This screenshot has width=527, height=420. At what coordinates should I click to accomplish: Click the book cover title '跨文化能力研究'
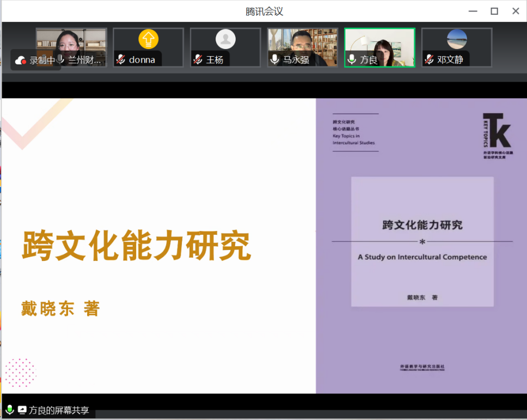[422, 225]
